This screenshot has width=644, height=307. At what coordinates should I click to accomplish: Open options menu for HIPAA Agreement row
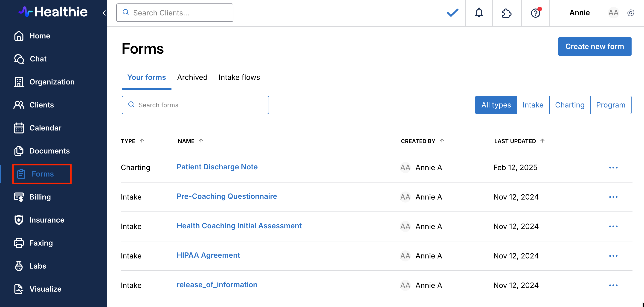(613, 256)
